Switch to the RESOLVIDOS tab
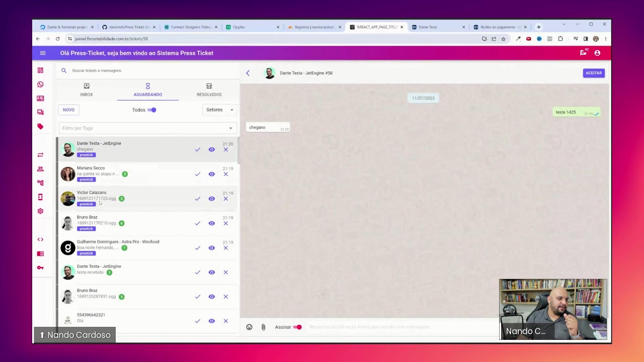 209,90
